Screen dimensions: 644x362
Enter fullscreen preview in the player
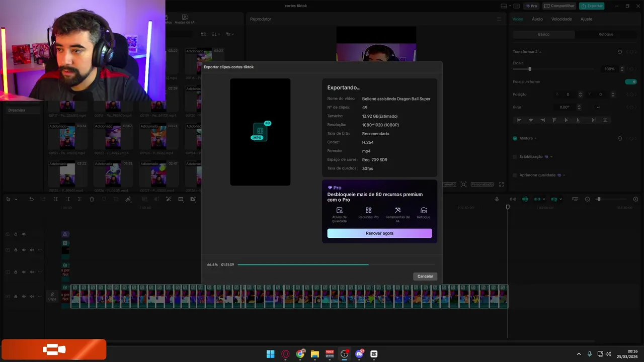pyautogui.click(x=501, y=185)
